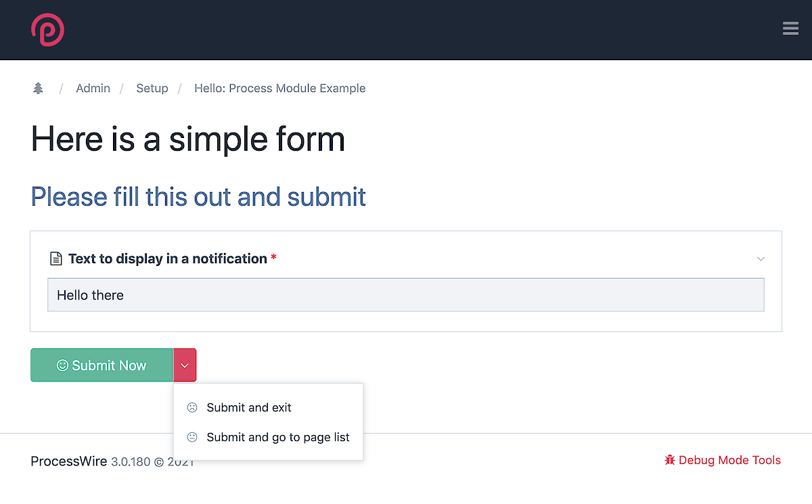Viewport: 812px width, 504px height.
Task: Click the bug icon for debug tools
Action: pyautogui.click(x=670, y=460)
